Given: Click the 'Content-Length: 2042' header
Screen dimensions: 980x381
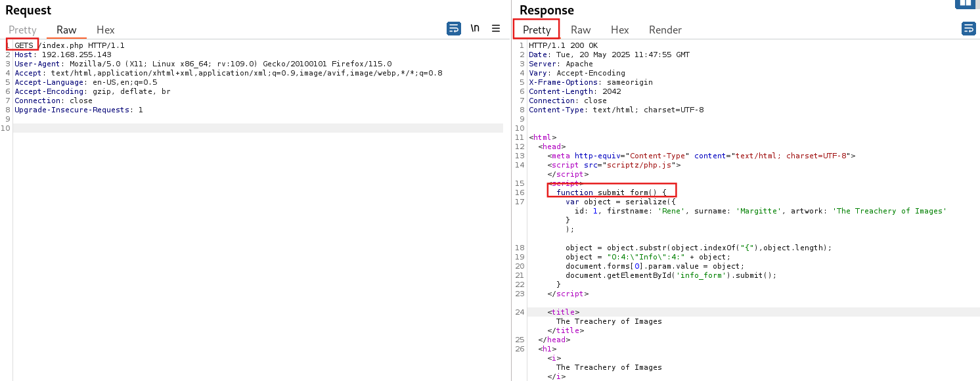Looking at the screenshot, I should point(575,91).
